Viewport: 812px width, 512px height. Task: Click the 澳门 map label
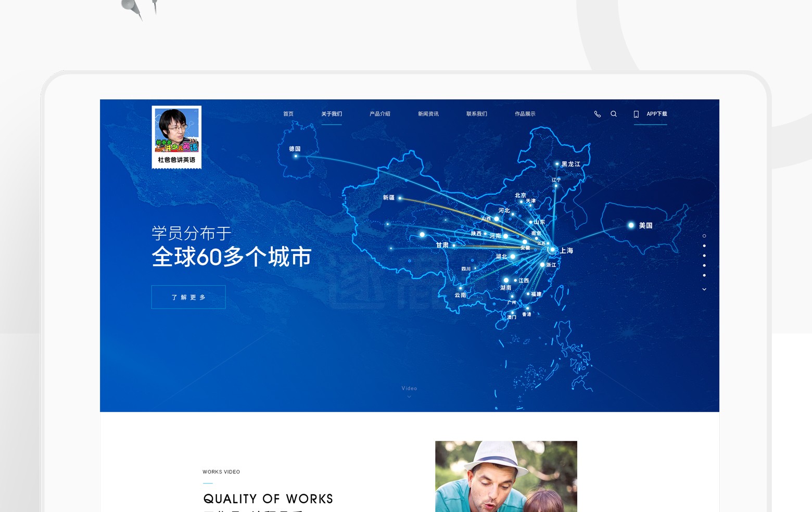pyautogui.click(x=512, y=317)
